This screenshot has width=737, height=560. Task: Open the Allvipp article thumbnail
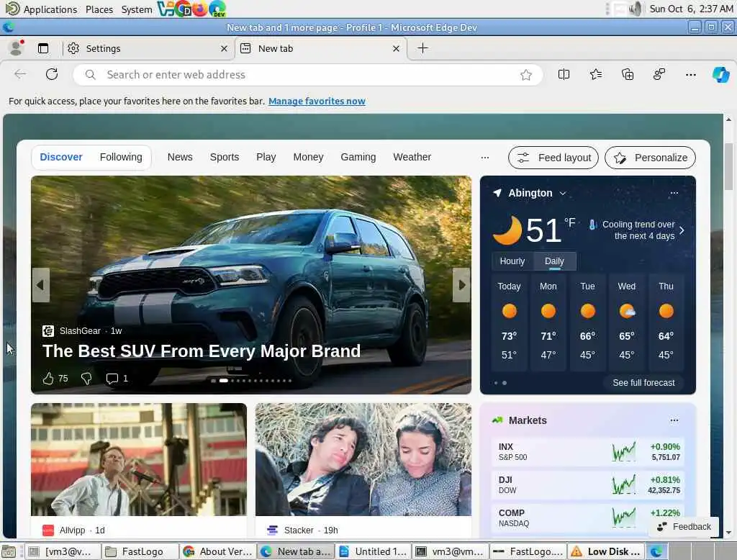pyautogui.click(x=139, y=459)
